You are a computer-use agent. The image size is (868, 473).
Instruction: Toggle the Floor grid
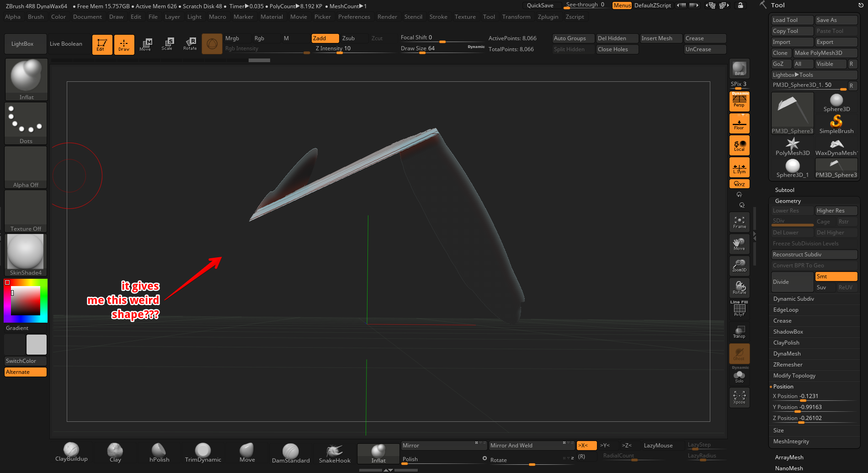pyautogui.click(x=739, y=123)
